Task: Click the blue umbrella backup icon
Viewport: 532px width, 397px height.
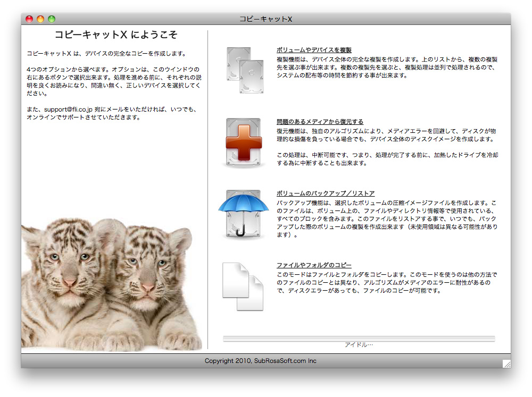Action: pyautogui.click(x=243, y=214)
